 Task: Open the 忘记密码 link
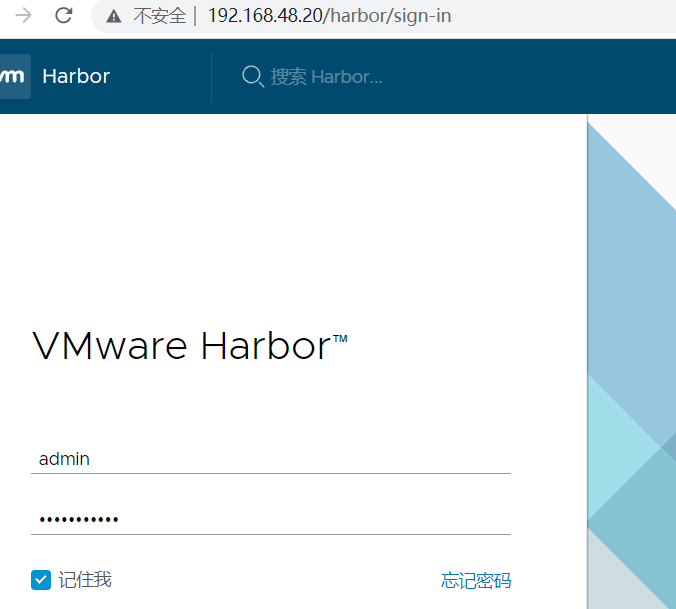476,581
